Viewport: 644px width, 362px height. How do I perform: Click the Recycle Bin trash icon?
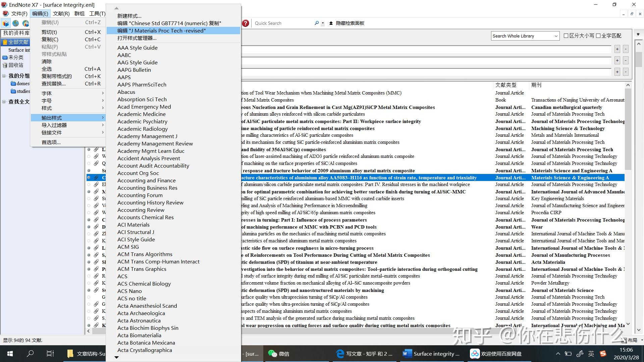(x=5, y=65)
